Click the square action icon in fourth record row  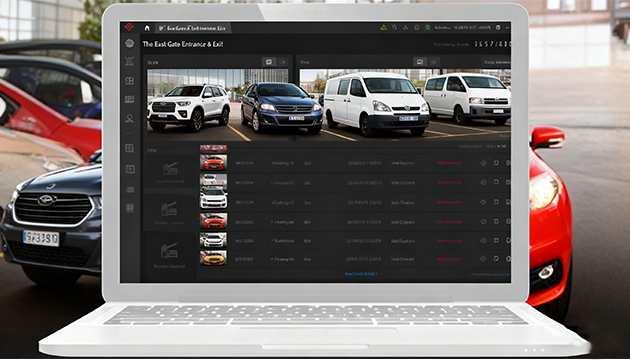click(496, 221)
